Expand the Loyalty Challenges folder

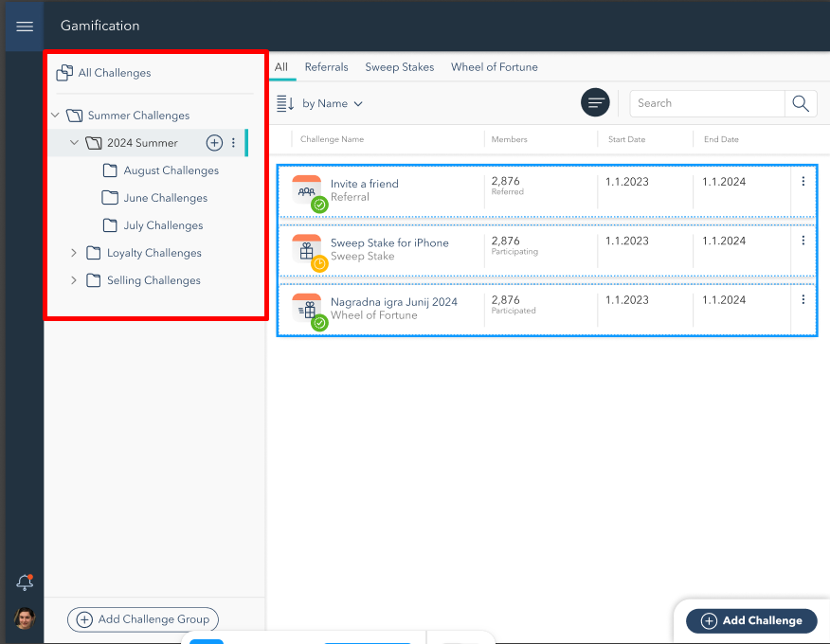(x=74, y=253)
